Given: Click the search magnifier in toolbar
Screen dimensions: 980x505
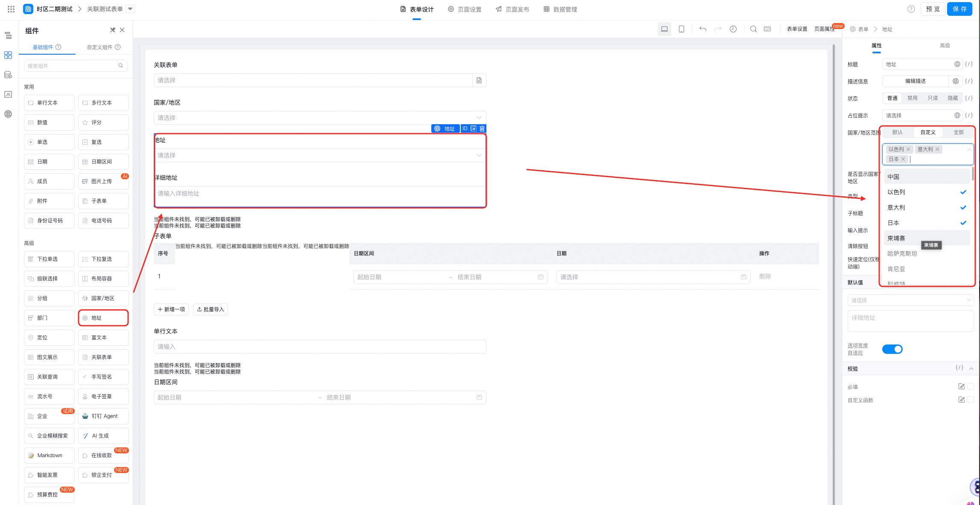Looking at the screenshot, I should click(x=754, y=29).
